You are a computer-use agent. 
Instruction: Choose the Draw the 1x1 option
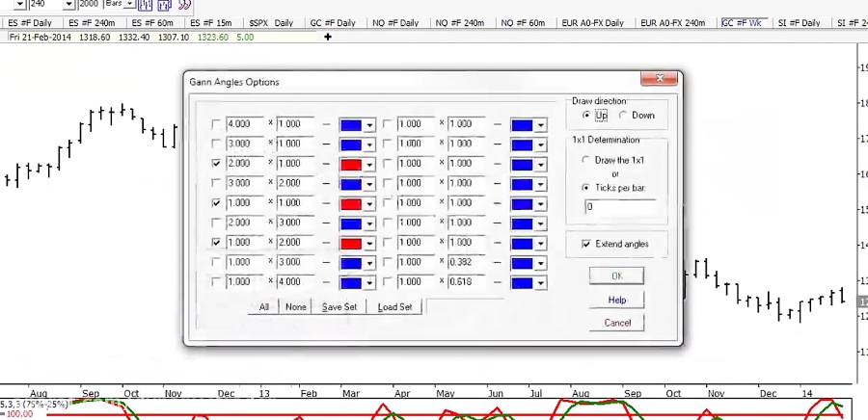pyautogui.click(x=586, y=160)
